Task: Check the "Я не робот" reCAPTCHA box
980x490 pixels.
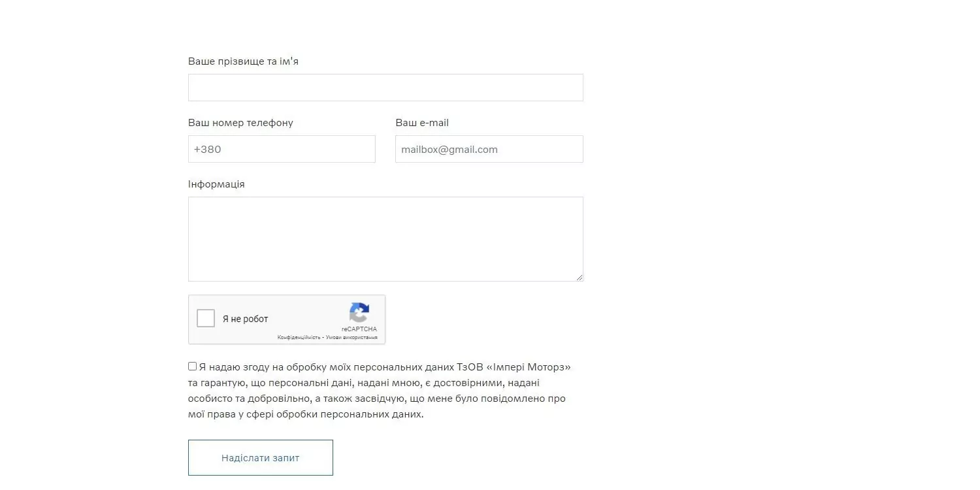Action: [x=206, y=318]
